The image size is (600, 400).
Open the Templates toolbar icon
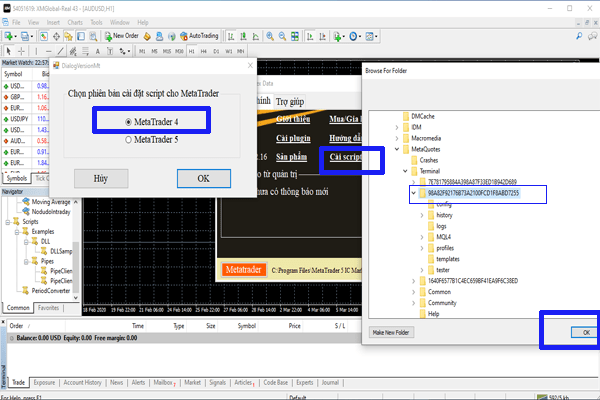coord(370,36)
